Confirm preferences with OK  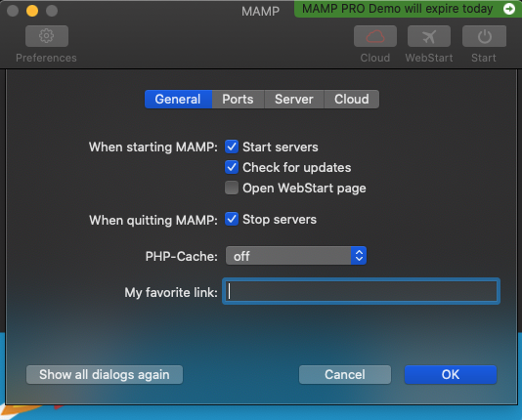[451, 374]
